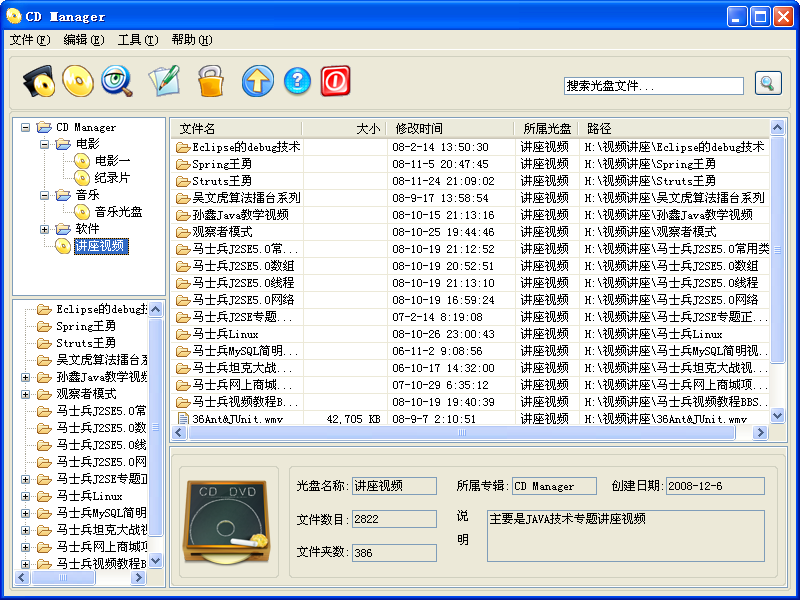
Task: Click the file icon of 36Ant&JUnit.wmv row
Action: (183, 419)
